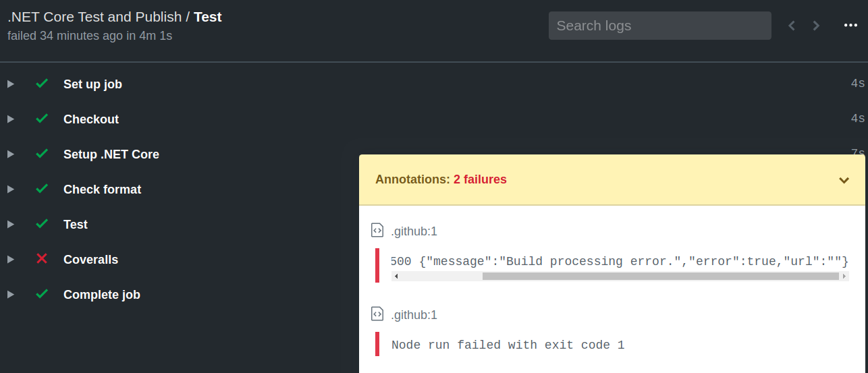
Task: Expand the Set up job step
Action: (x=10, y=84)
